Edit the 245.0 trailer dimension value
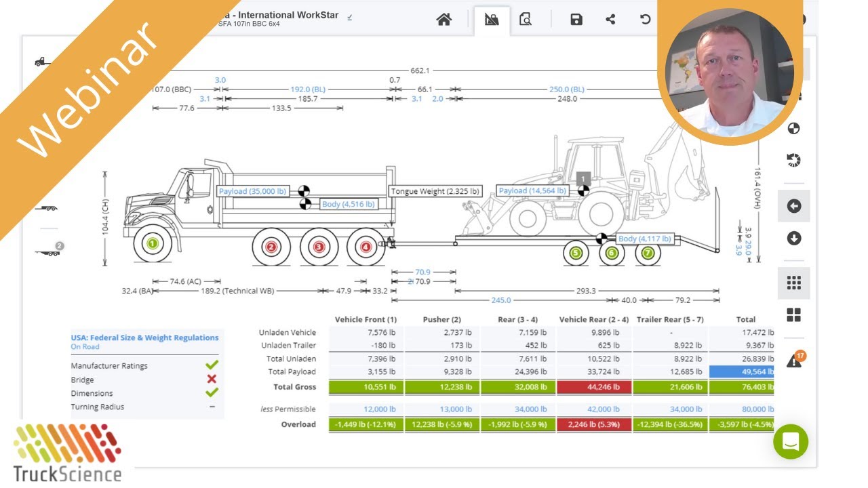 [501, 300]
